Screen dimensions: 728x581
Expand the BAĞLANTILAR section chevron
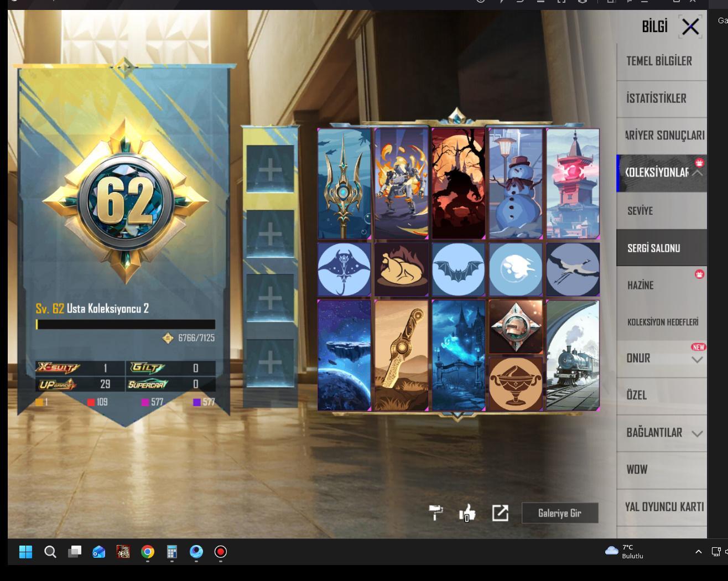(x=697, y=434)
